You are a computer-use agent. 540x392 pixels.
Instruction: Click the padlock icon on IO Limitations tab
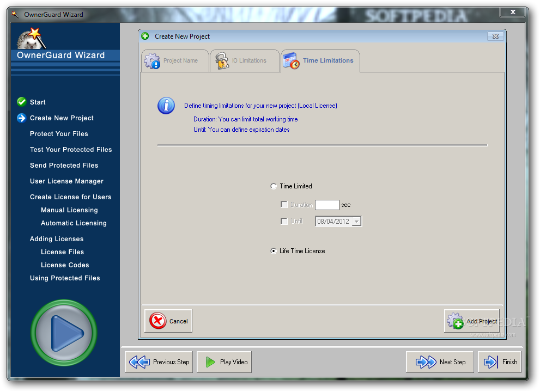[222, 61]
